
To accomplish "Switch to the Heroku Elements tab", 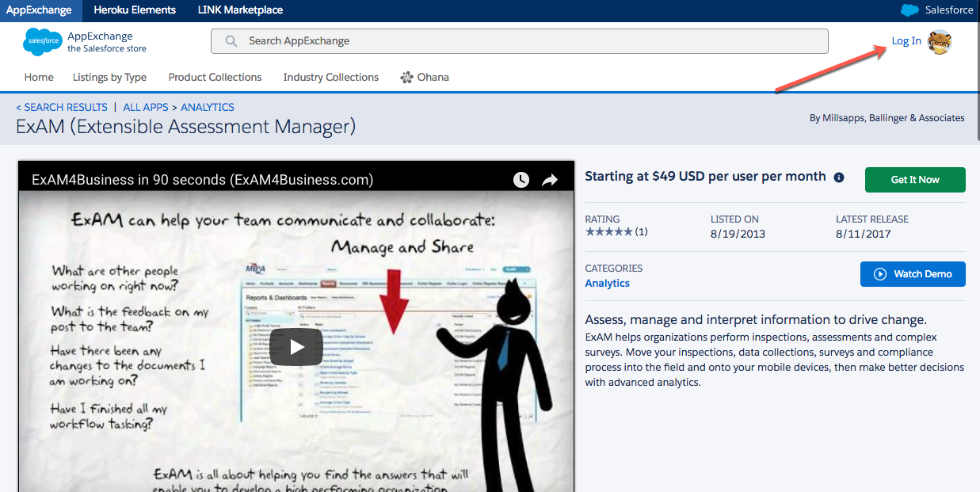I will pos(135,10).
